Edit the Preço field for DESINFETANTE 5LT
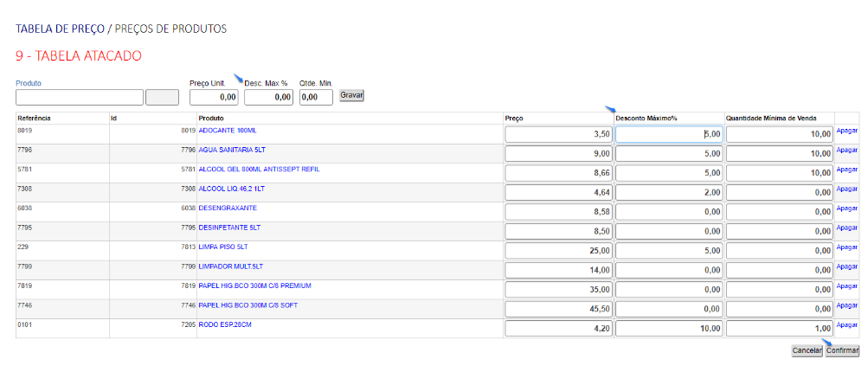The width and height of the screenshot is (868, 372). 559,231
